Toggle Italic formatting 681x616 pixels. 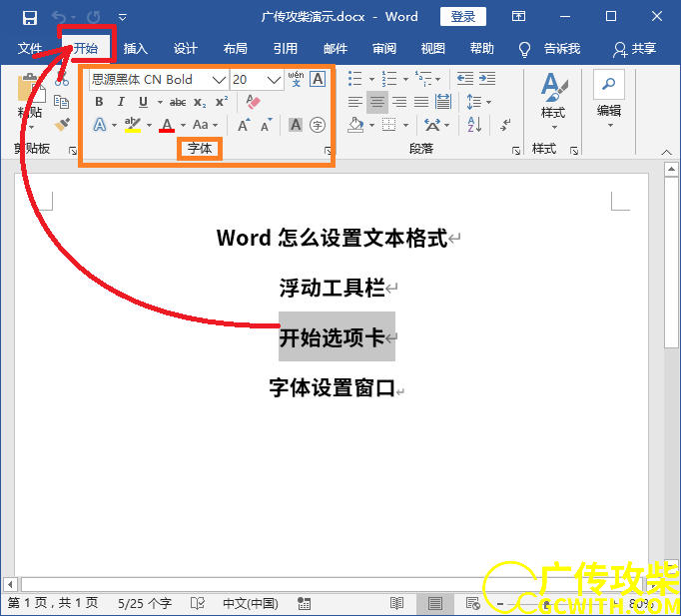pos(121,102)
